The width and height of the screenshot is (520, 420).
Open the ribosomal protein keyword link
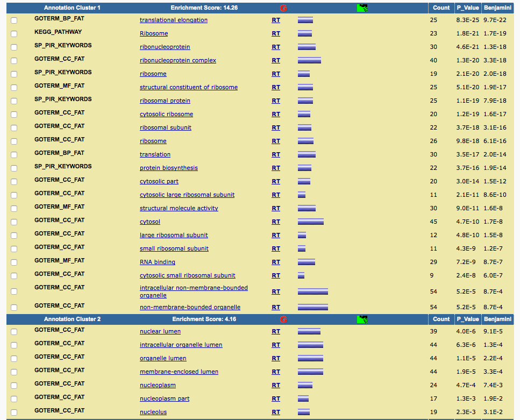[165, 101]
